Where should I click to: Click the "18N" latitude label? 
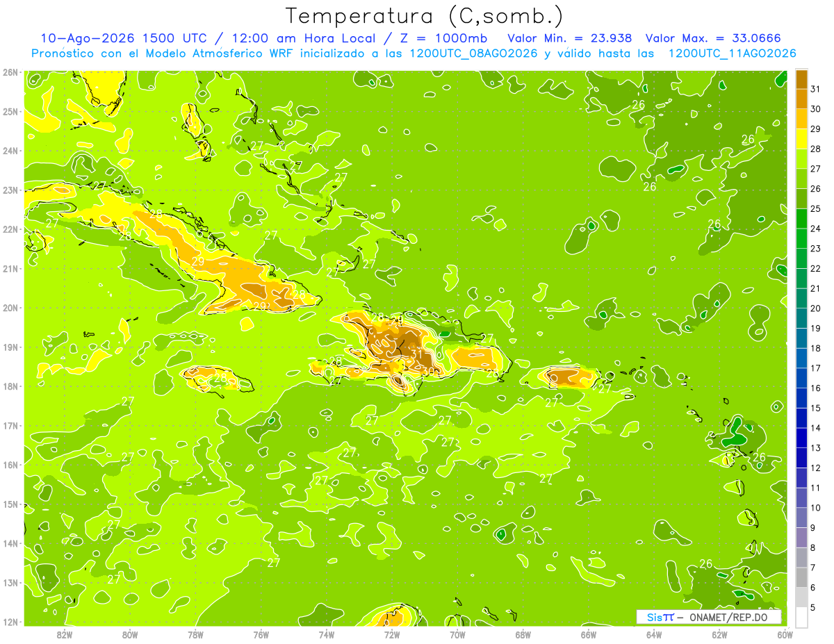(x=10, y=386)
